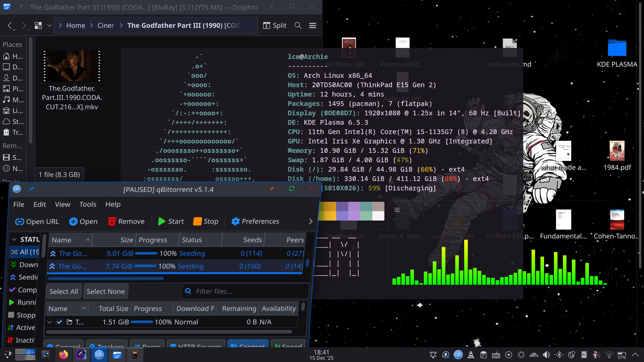Show more qBittorrent toolbar items chevron
The height and width of the screenshot is (362, 644).
(310, 222)
